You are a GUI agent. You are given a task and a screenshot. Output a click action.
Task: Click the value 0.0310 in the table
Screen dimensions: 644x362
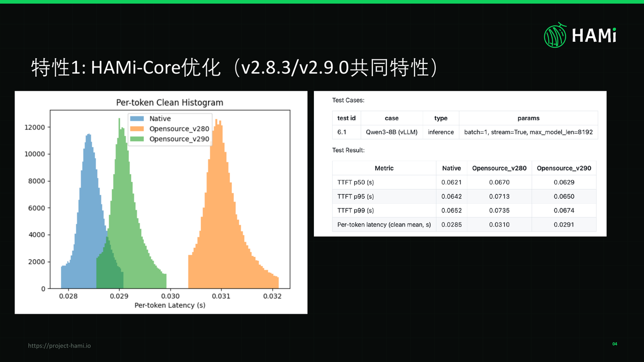click(499, 225)
